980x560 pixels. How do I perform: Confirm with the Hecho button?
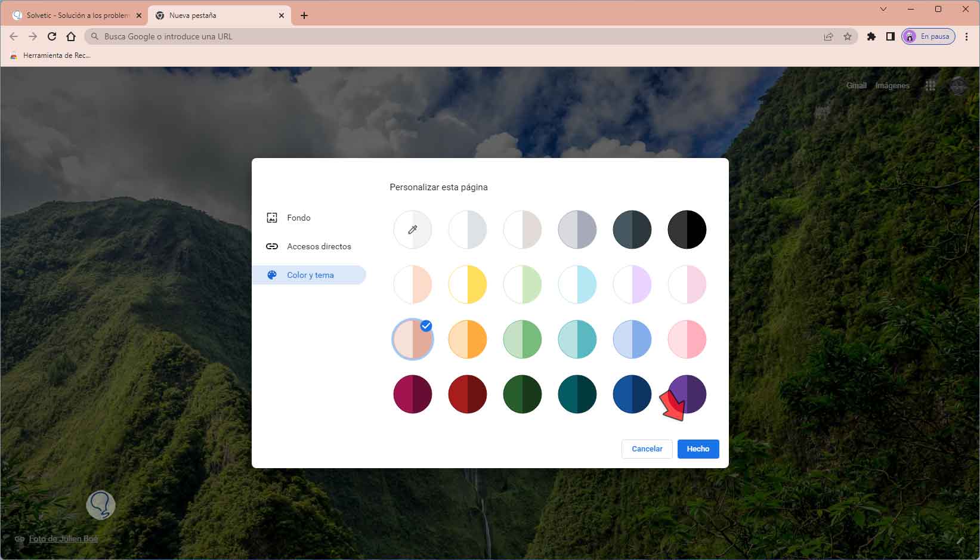pyautogui.click(x=698, y=449)
